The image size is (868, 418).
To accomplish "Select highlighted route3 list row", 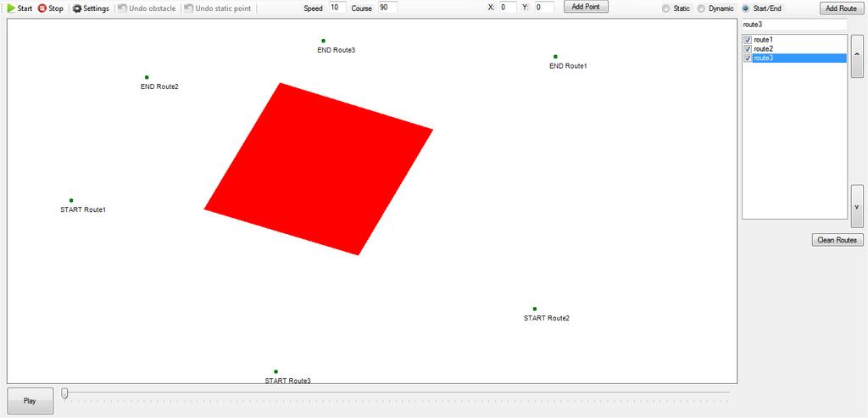I will [799, 59].
